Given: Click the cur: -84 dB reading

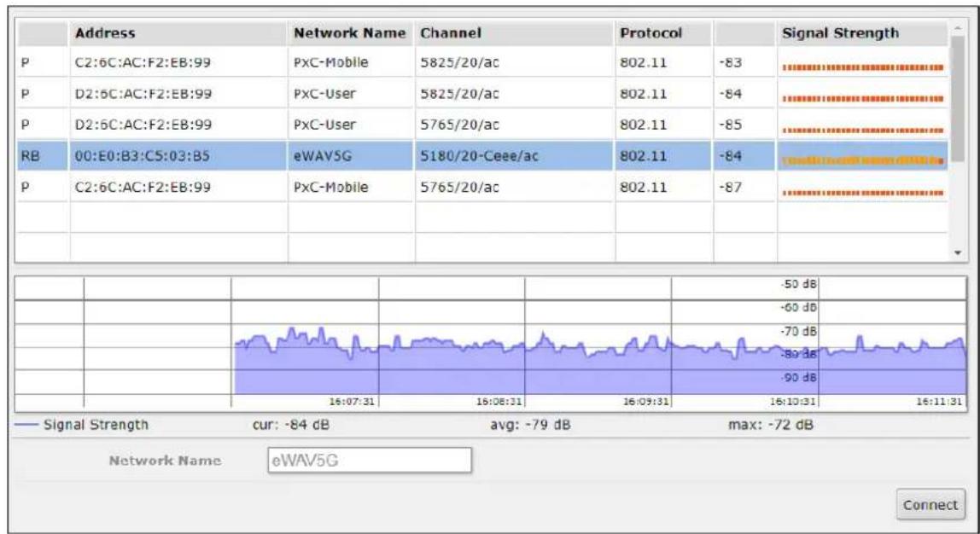Looking at the screenshot, I should (290, 426).
